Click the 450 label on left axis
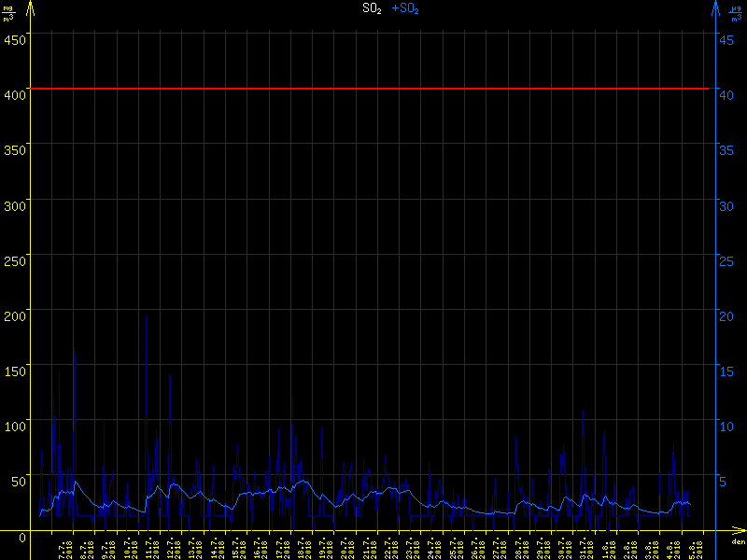Image resolution: width=747 pixels, height=560 pixels. tap(14, 39)
